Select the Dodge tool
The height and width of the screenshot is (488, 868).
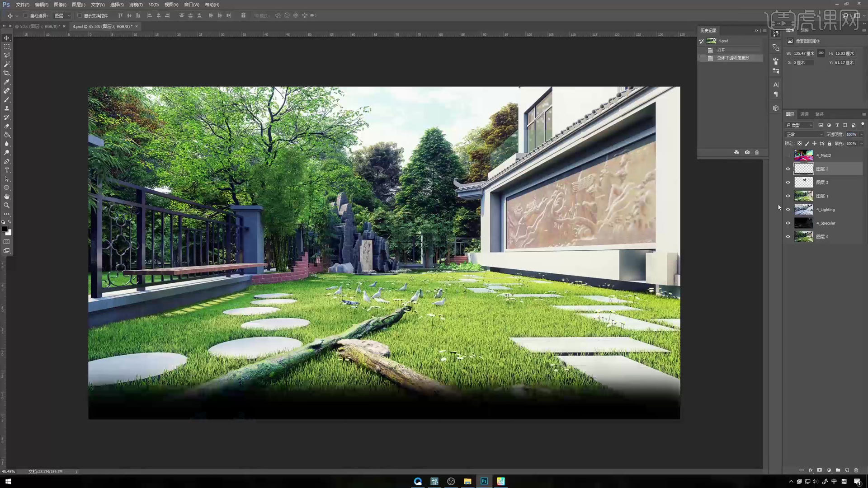pos(7,153)
